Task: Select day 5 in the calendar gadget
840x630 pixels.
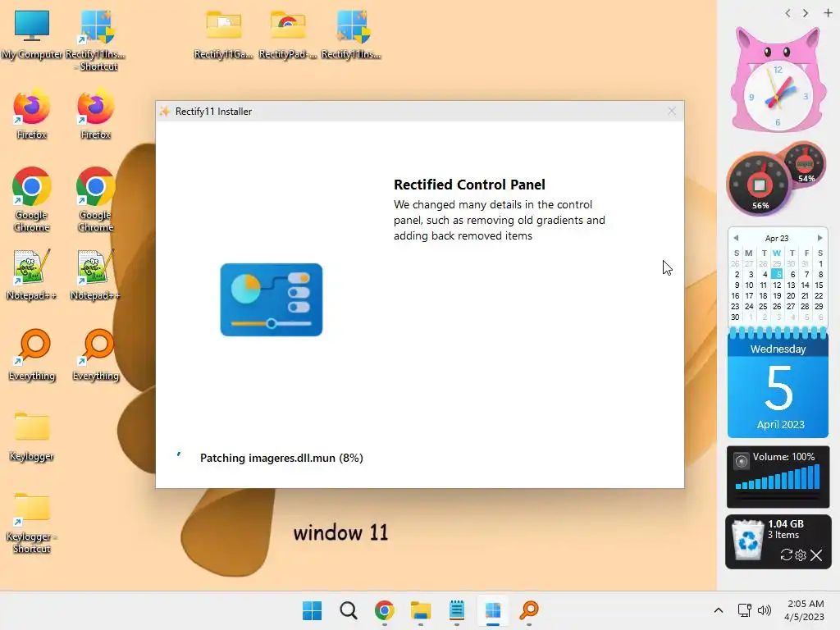Action: tap(777, 274)
